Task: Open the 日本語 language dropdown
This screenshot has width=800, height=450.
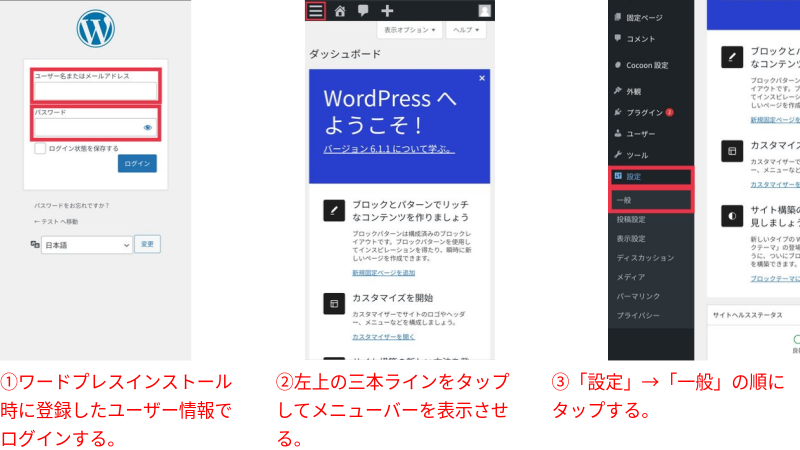Action: pos(87,245)
